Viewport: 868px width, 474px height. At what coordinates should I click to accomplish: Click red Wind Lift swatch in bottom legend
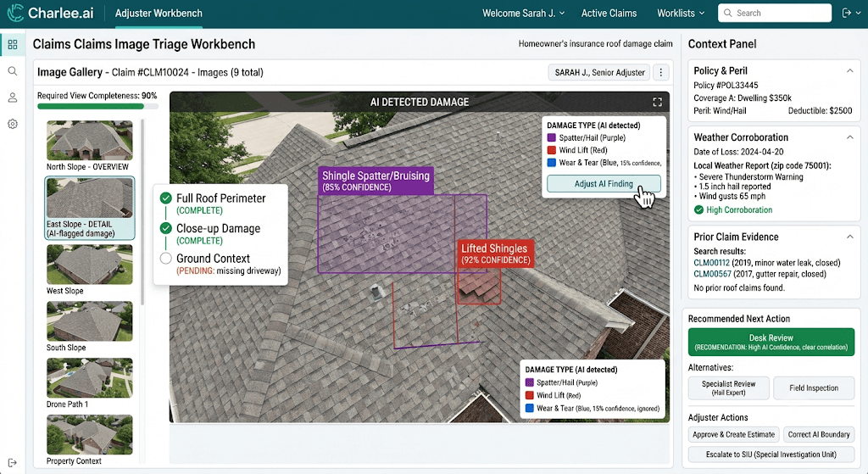(529, 395)
